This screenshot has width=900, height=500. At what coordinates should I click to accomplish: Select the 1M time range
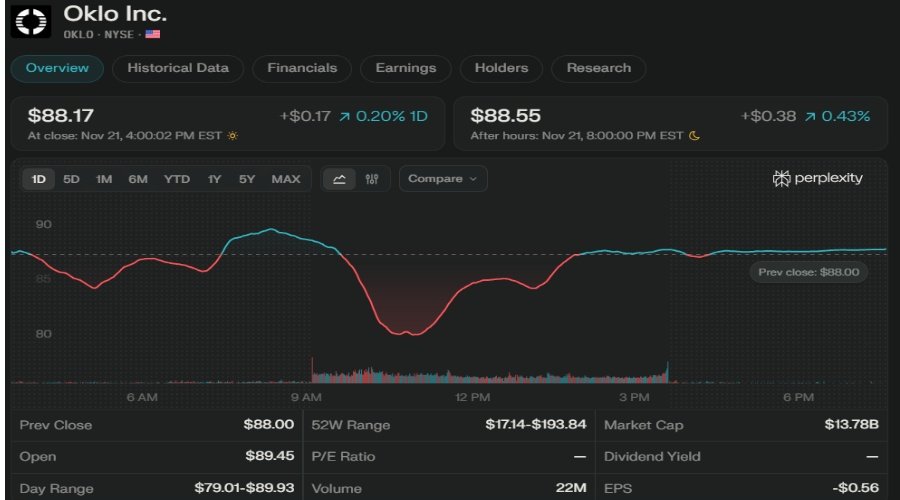(x=104, y=179)
